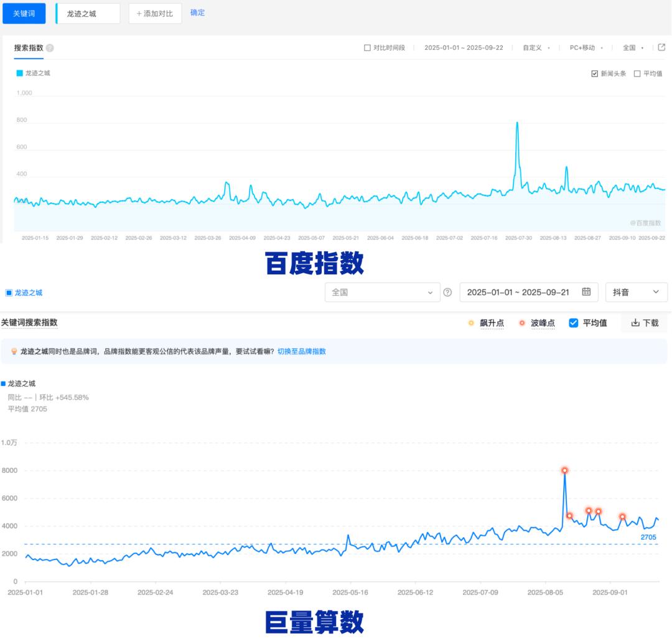Image resolution: width=672 pixels, height=641 pixels.
Task: Click the 飙升点 yellow marker legend icon
Action: (471, 323)
